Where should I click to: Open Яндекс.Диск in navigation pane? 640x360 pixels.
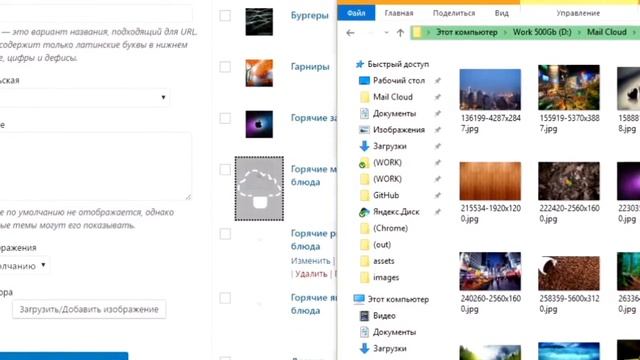coord(389,212)
